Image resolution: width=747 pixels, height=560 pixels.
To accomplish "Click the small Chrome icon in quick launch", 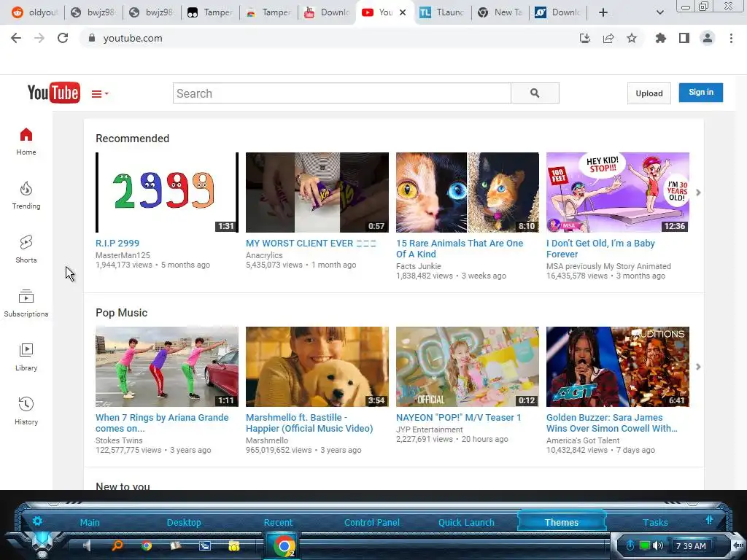I will pyautogui.click(x=147, y=546).
